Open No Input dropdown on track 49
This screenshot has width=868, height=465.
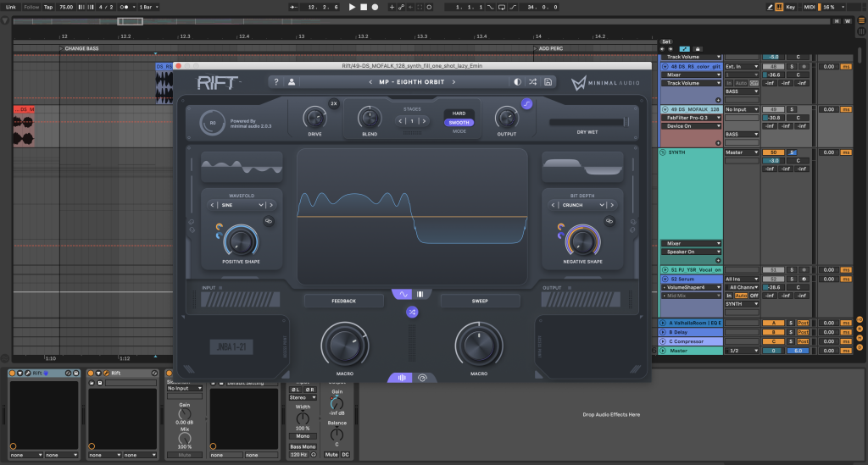tap(742, 109)
